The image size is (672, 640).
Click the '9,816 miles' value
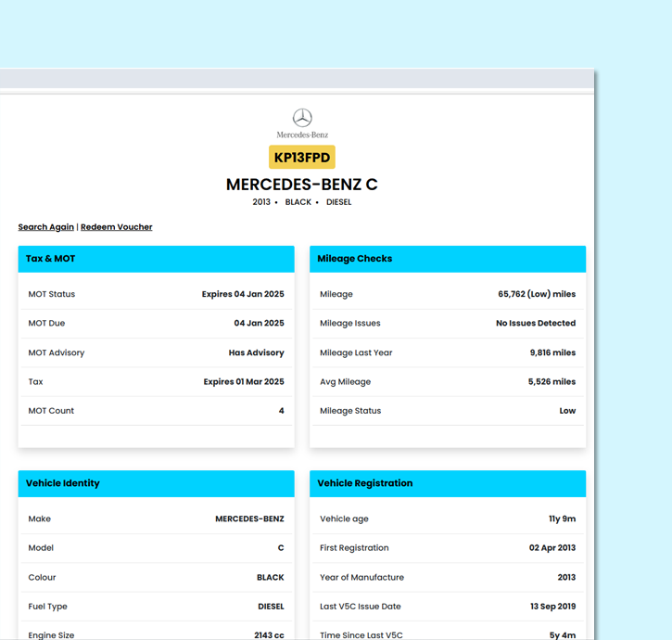pyautogui.click(x=552, y=352)
